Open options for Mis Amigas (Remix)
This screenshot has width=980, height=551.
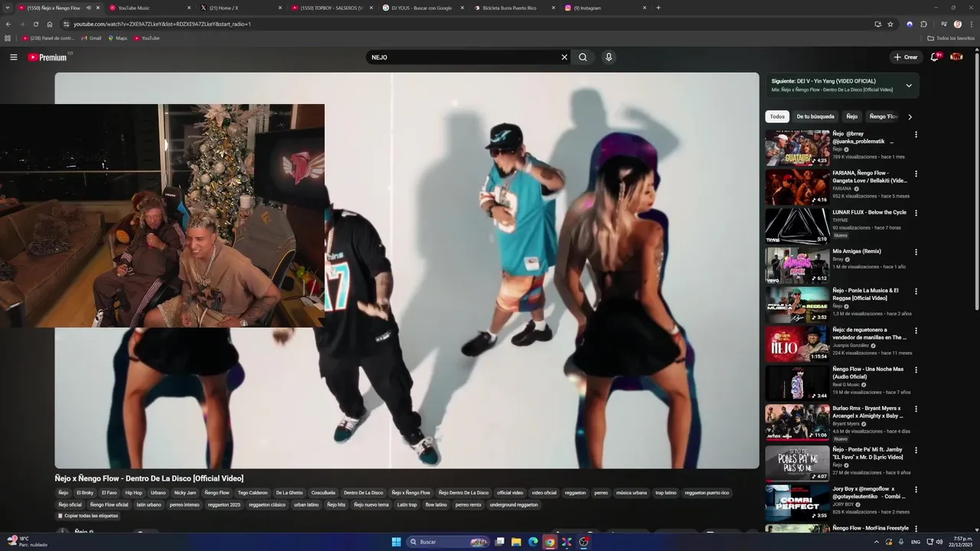pos(916,252)
